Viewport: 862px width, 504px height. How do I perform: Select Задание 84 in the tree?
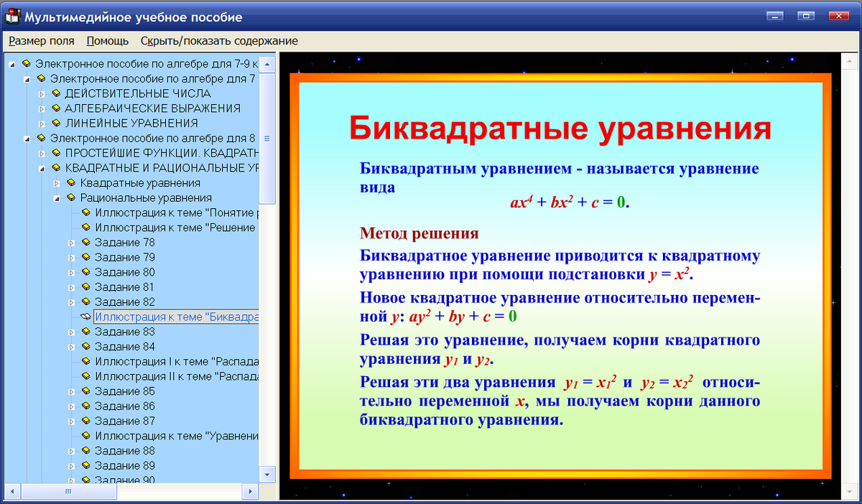[125, 347]
